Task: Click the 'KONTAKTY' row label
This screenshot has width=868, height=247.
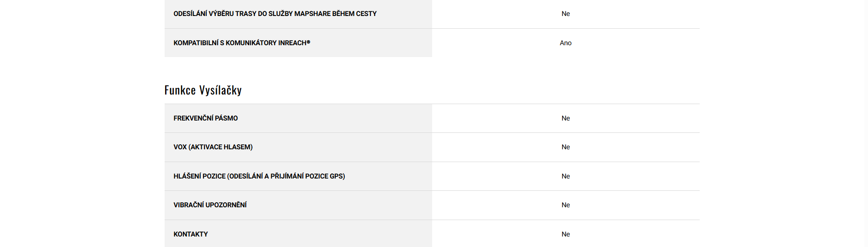Action: coord(190,234)
